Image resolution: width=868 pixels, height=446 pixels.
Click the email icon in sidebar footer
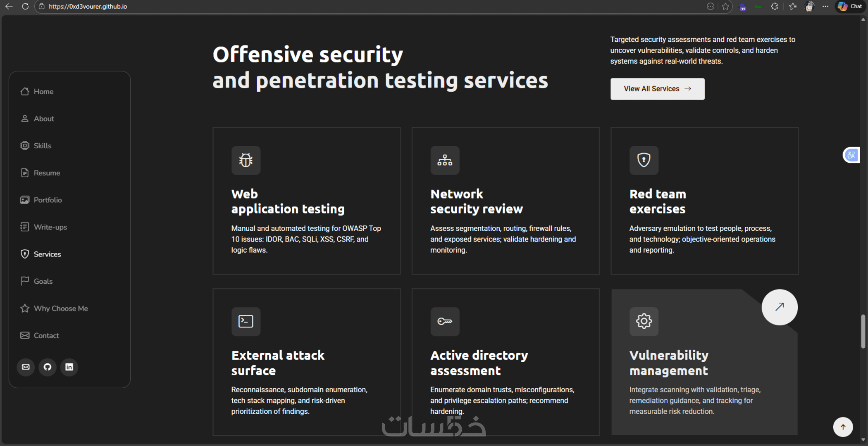(26, 367)
